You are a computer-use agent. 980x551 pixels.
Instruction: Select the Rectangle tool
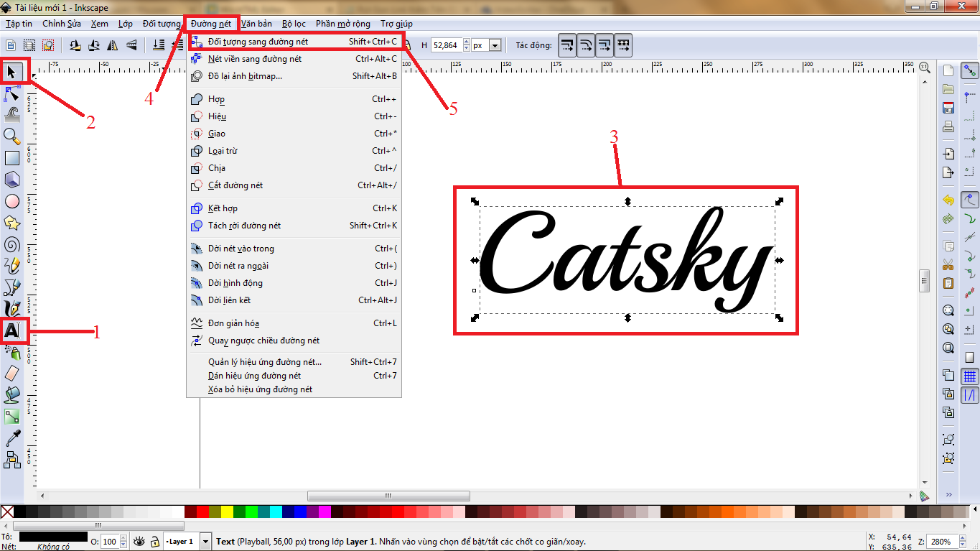12,157
